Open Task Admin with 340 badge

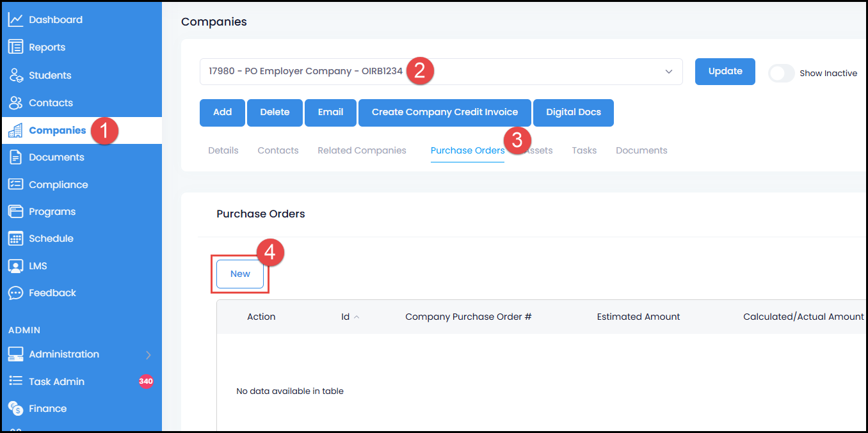pyautogui.click(x=56, y=382)
